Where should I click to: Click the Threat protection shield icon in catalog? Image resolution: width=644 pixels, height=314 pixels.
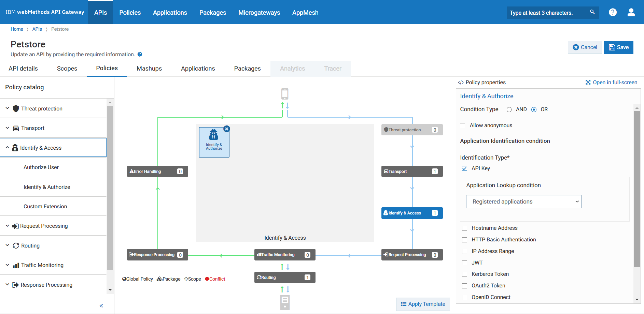tap(16, 108)
